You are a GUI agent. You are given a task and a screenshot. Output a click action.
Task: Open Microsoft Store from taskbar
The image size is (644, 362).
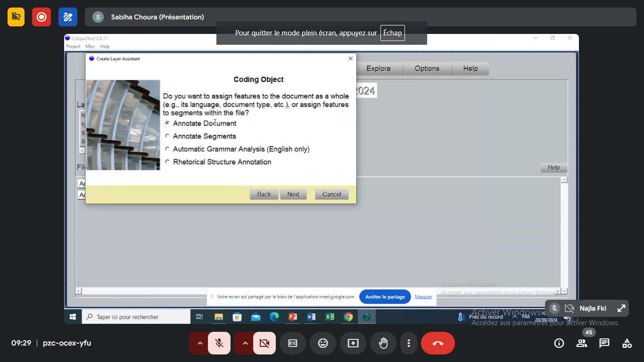(237, 317)
